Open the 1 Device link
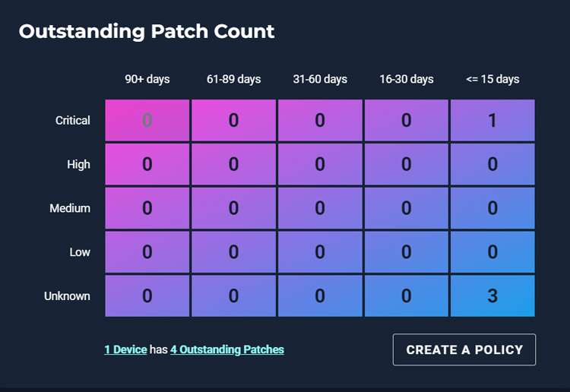Screen dimensions: 570x392 pyautogui.click(x=125, y=349)
